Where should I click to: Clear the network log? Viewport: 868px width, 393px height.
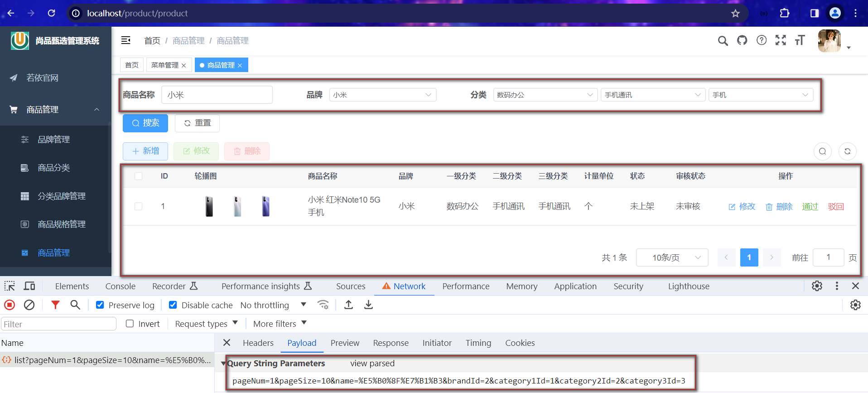[29, 305]
